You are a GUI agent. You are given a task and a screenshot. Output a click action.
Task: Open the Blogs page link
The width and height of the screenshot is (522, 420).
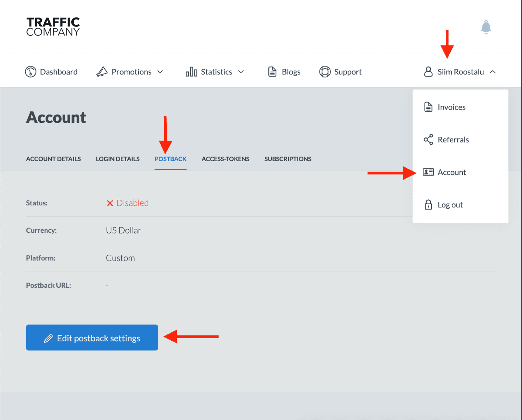(291, 72)
